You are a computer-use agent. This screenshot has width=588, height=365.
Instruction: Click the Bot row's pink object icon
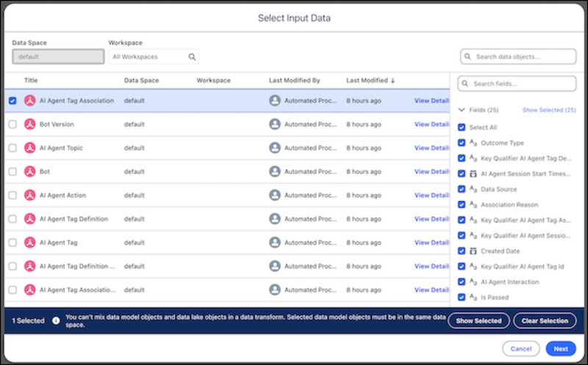tap(29, 171)
